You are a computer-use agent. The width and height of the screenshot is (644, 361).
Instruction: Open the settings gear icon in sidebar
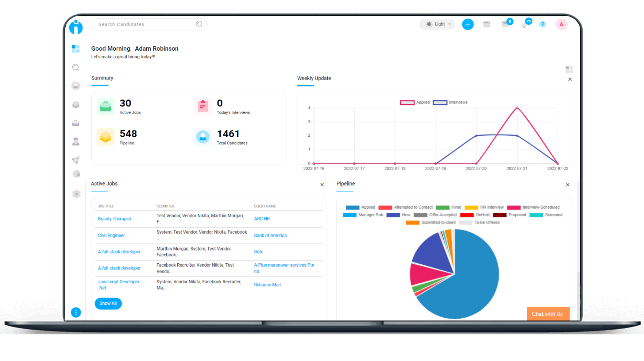click(76, 194)
